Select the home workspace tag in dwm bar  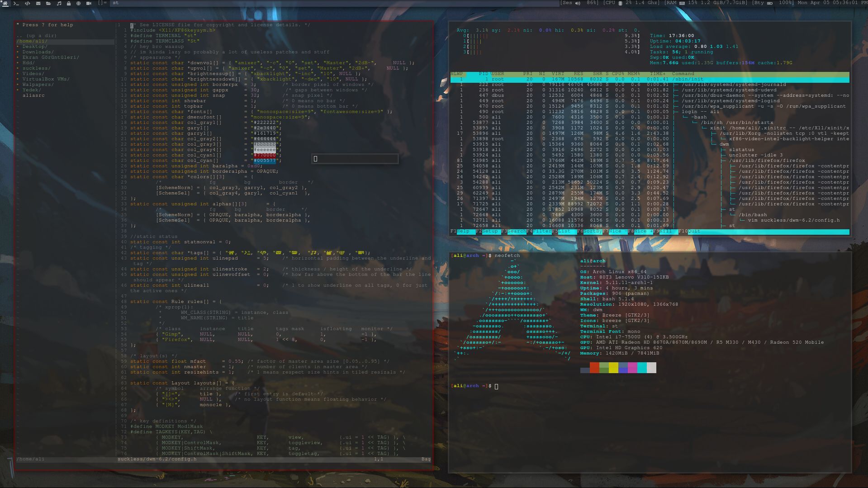pyautogui.click(x=5, y=3)
